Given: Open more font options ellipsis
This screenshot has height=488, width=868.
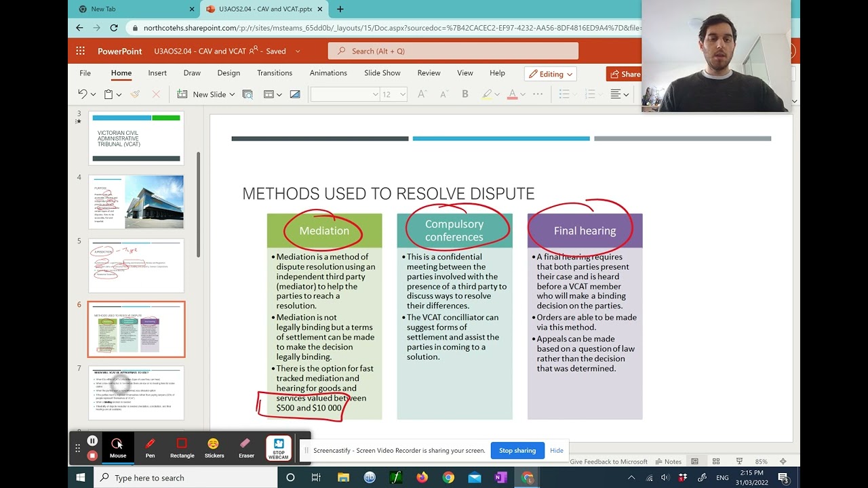Looking at the screenshot, I should click(x=538, y=94).
